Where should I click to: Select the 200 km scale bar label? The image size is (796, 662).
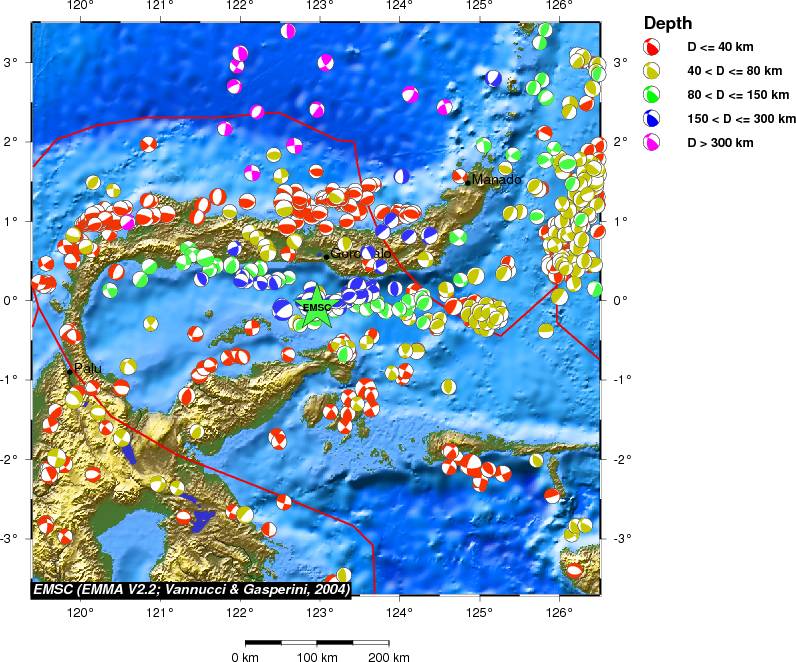(388, 657)
